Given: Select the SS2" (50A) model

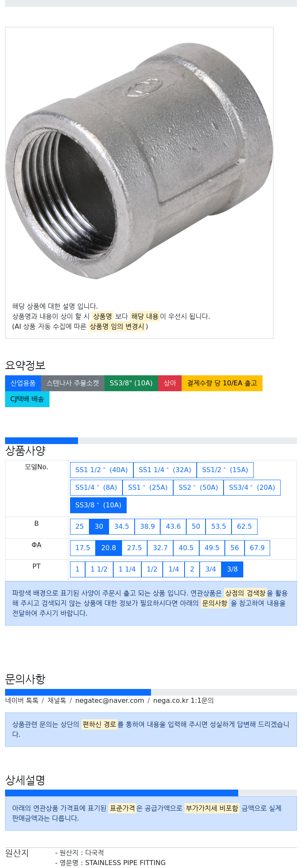Looking at the screenshot, I should coord(198,487).
